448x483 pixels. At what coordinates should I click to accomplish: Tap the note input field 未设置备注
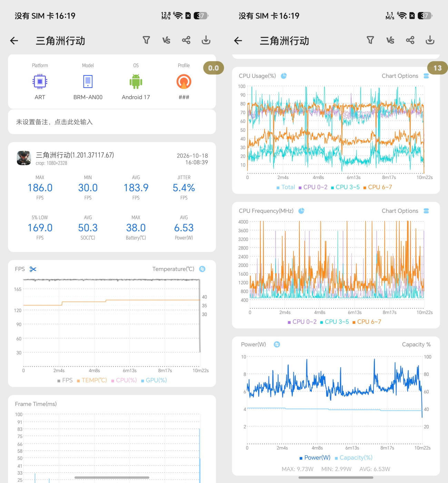tap(112, 122)
